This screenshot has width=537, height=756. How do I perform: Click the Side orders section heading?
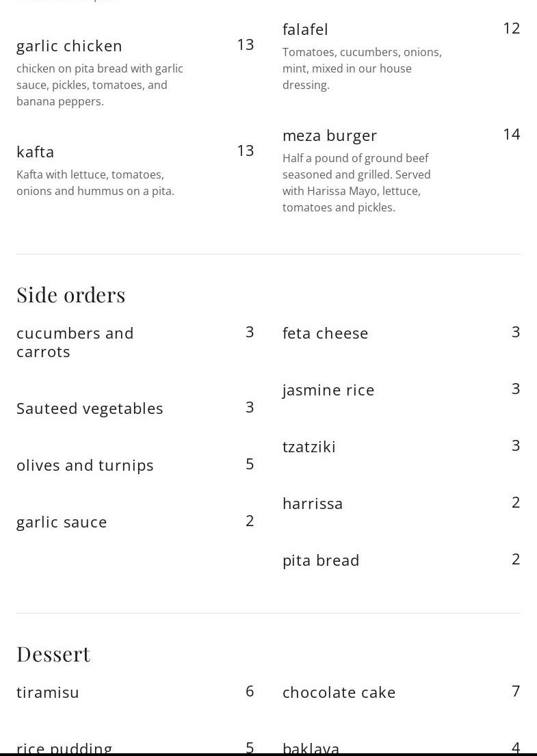tap(71, 295)
